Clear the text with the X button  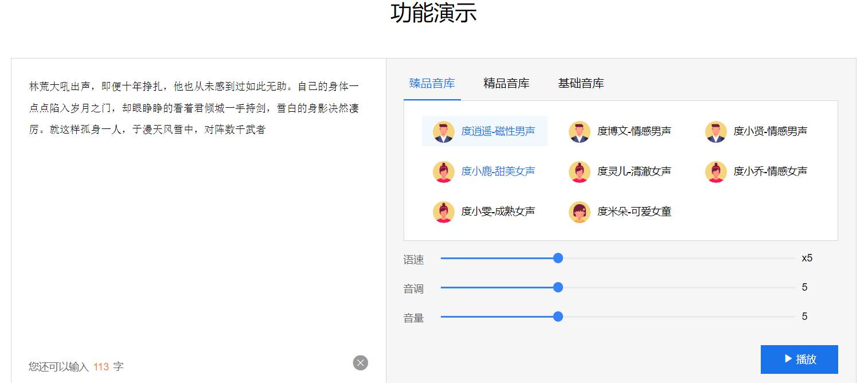[x=360, y=362]
